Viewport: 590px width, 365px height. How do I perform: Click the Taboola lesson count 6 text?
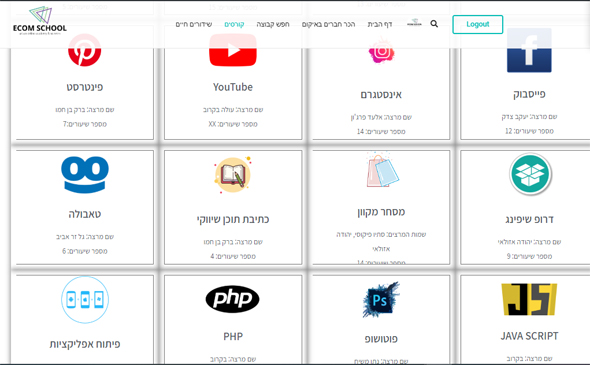(x=85, y=251)
